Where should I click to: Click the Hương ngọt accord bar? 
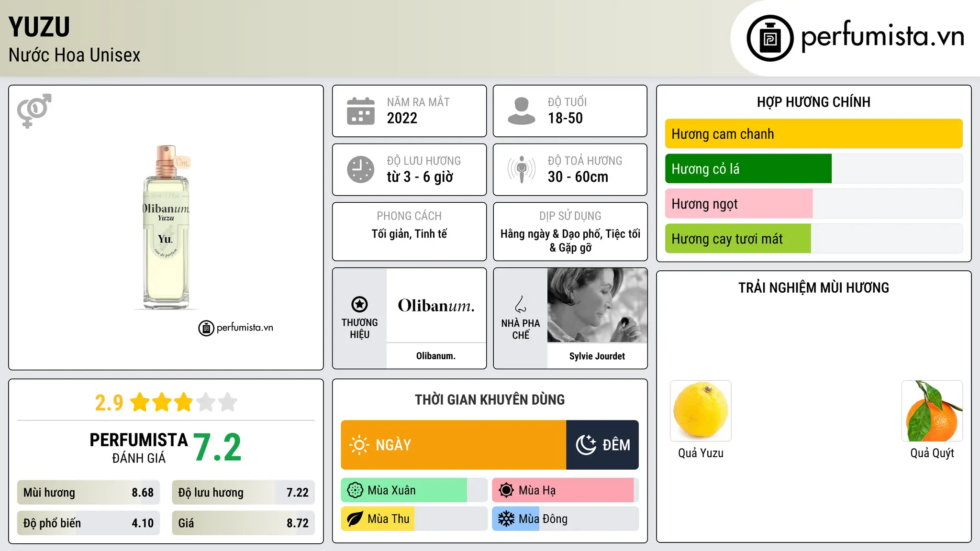tap(814, 204)
